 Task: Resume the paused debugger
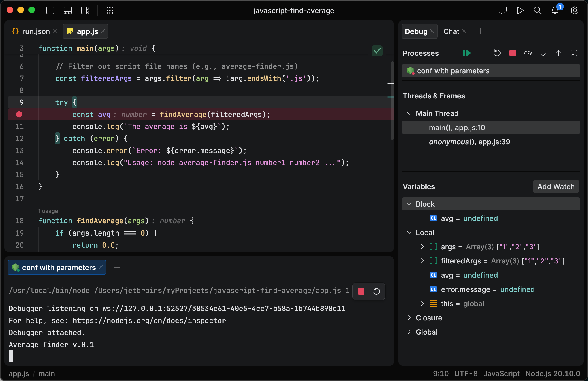pos(467,53)
